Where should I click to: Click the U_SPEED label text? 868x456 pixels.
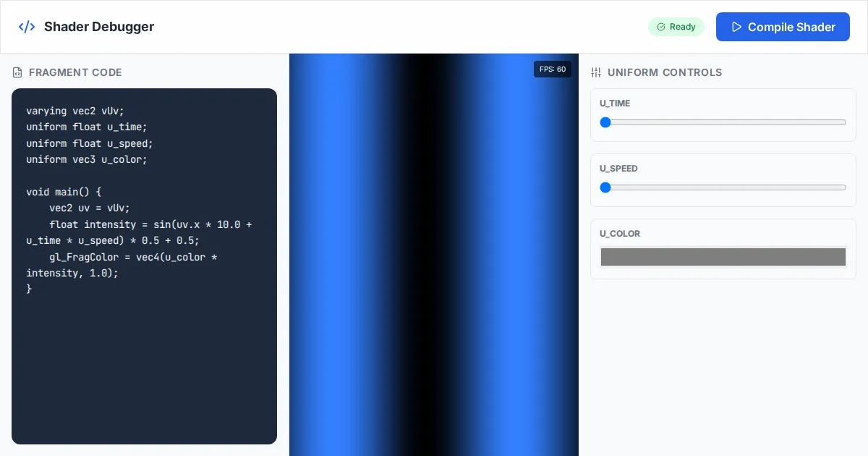point(618,169)
